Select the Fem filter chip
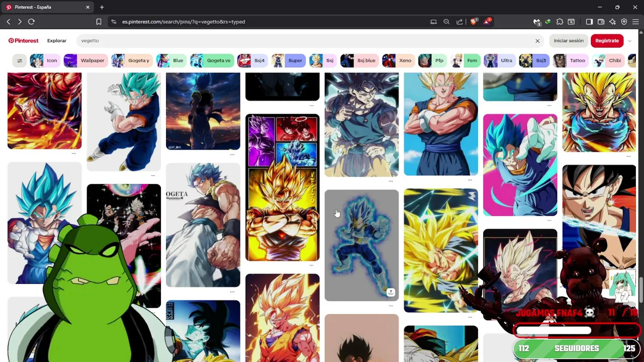Viewport: 644px width, 362px height. click(x=465, y=60)
